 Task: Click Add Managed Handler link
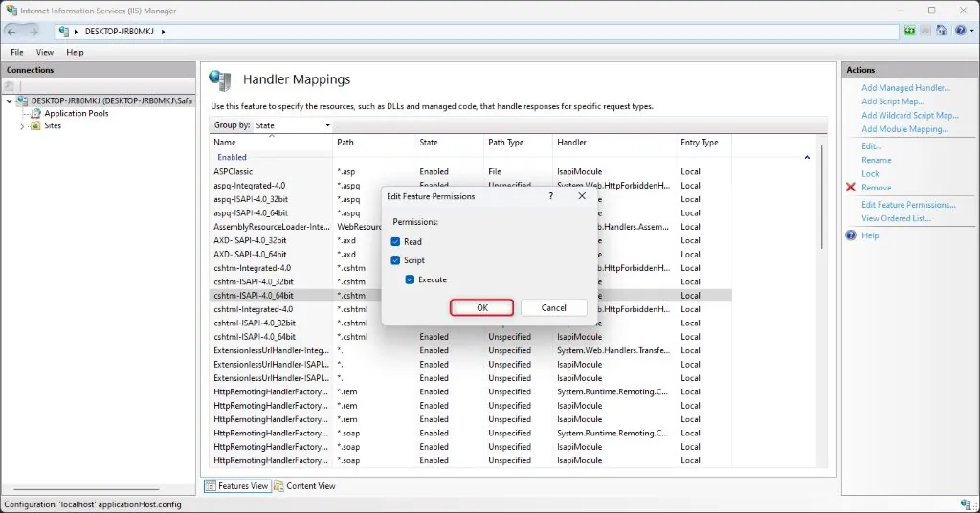coord(905,88)
